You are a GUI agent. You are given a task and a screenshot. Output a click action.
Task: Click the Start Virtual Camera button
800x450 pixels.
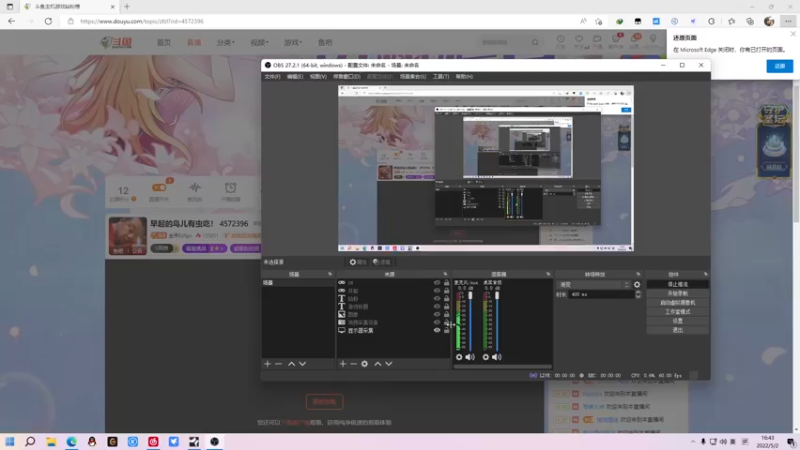pyautogui.click(x=678, y=303)
